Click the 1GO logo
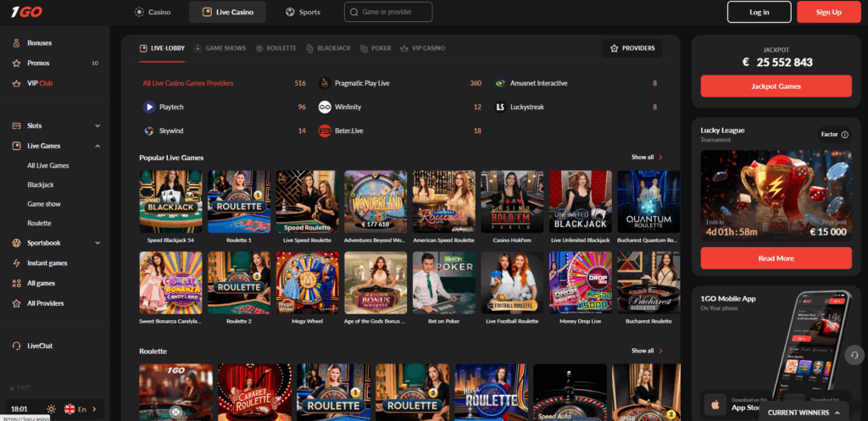This screenshot has height=421, width=868. coord(26,12)
